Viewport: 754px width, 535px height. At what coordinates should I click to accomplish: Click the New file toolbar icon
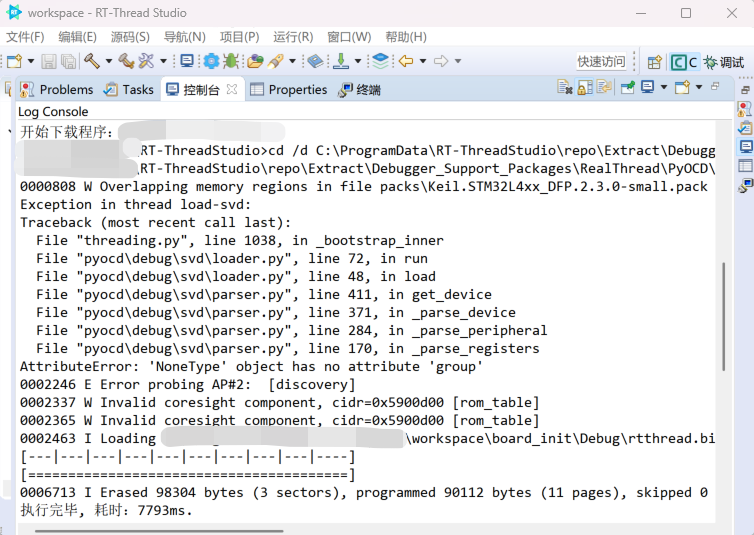click(14, 61)
